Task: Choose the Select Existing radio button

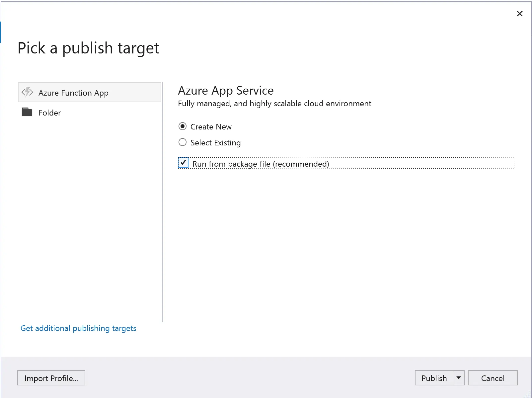Action: pos(183,142)
